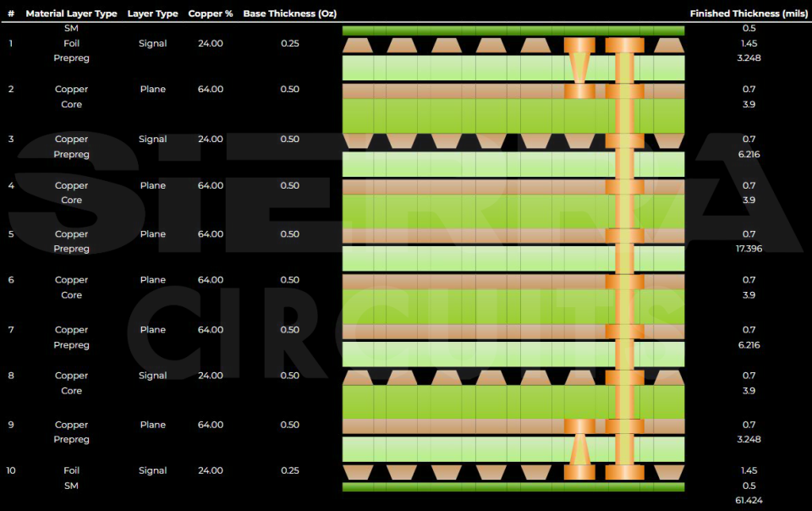Open the Layer Type column header dropdown

153,14
